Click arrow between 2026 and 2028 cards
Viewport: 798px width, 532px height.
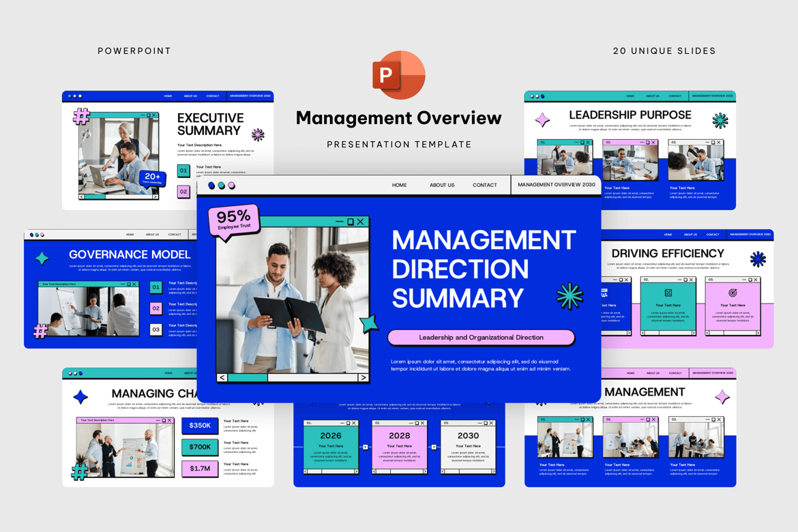(x=365, y=447)
